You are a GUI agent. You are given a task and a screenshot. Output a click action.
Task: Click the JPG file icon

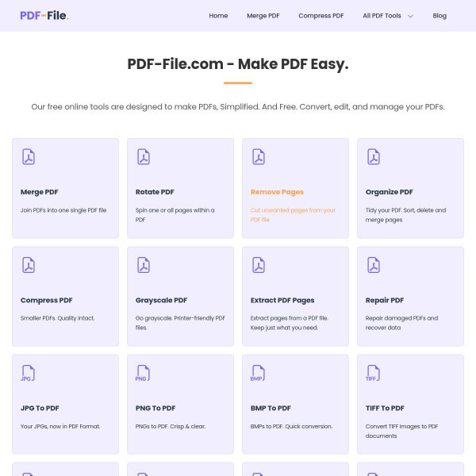(29, 373)
